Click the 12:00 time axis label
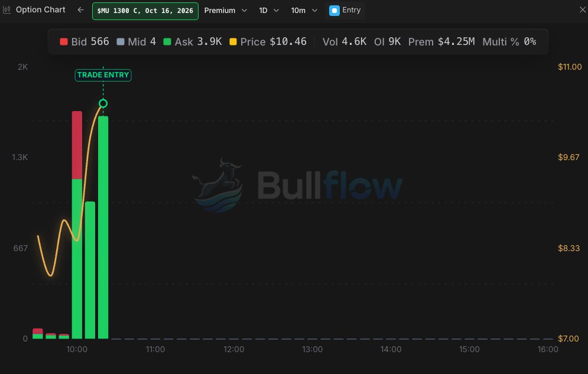This screenshot has width=588, height=374. pos(233,349)
